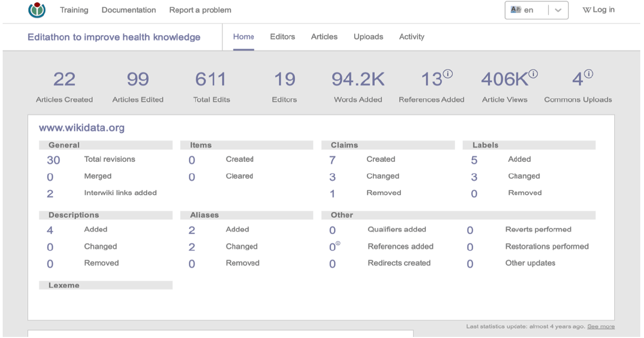Screen dimensions: 644x338
Task: Click info icon on Other References added
Action: click(x=338, y=244)
